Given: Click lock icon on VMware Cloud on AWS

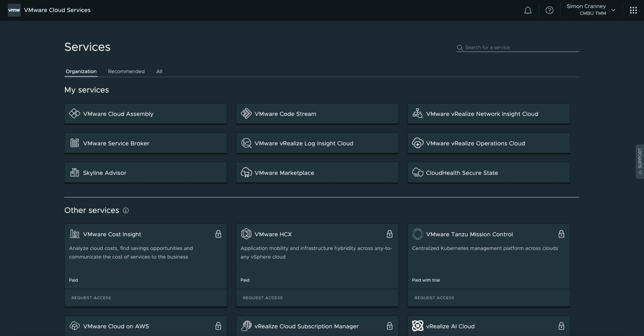Looking at the screenshot, I should tap(218, 326).
